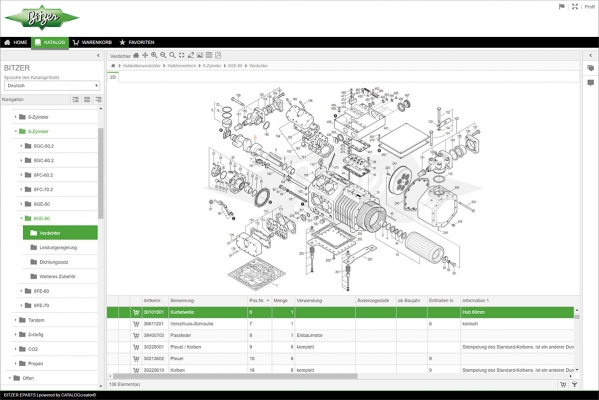Click middle navigation list layout icon
Screen dimensions: 599x400
click(87, 100)
